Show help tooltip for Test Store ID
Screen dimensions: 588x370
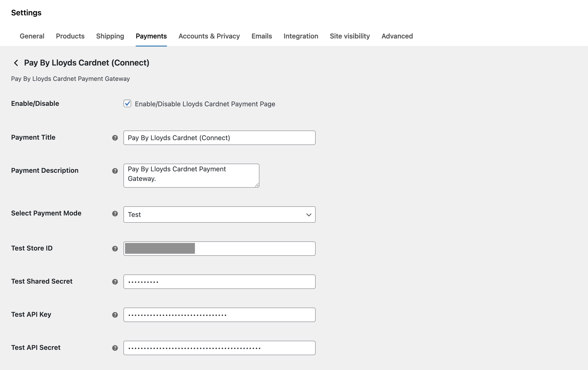click(115, 249)
